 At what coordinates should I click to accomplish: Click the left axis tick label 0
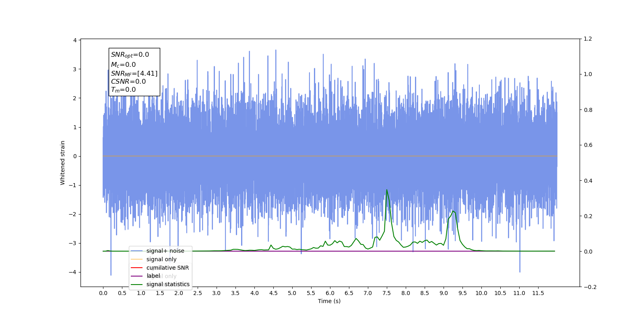tap(75, 156)
